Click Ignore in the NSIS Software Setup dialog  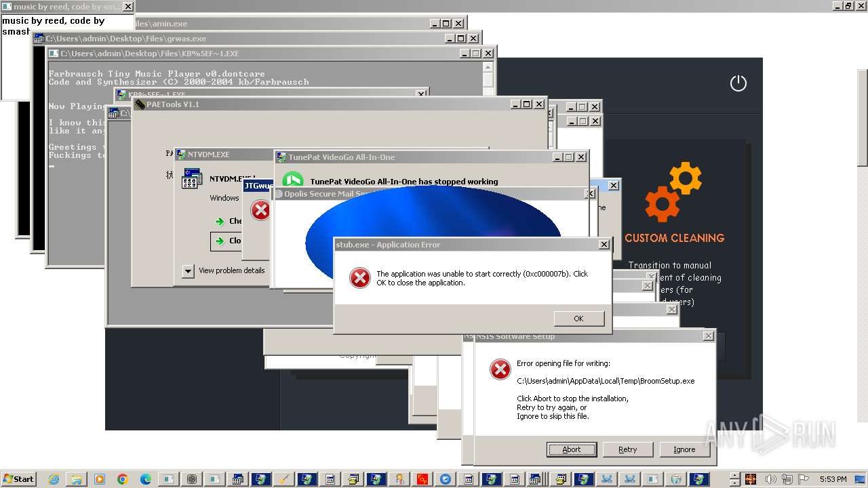tap(684, 449)
